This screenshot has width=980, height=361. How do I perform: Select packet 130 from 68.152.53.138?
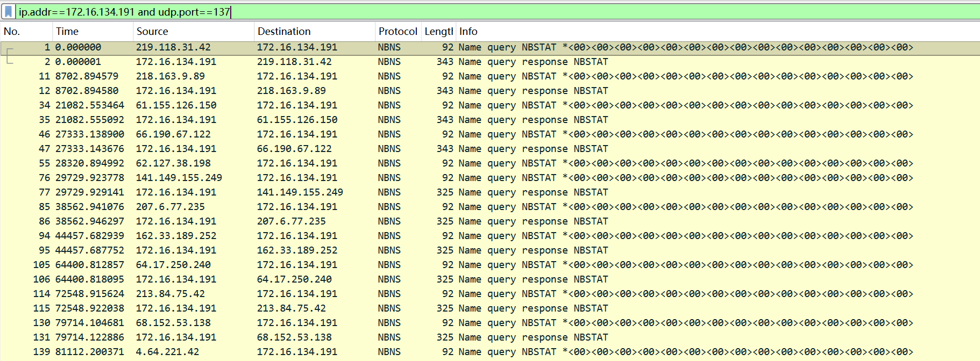(x=490, y=323)
